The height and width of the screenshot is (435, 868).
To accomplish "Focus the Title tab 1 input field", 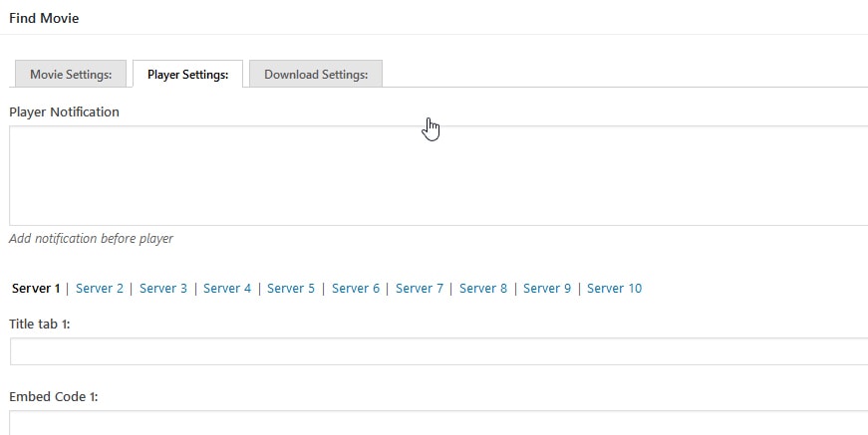I will click(438, 351).
